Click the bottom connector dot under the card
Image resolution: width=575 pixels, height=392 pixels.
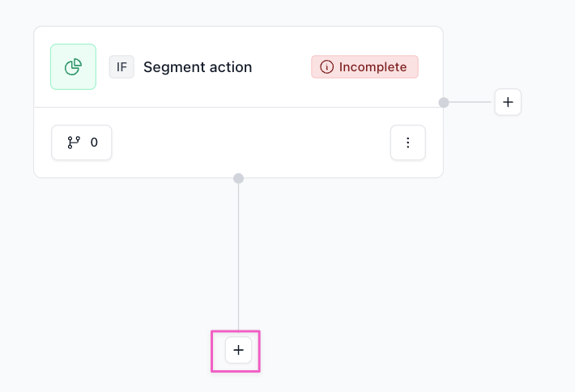pos(238,178)
